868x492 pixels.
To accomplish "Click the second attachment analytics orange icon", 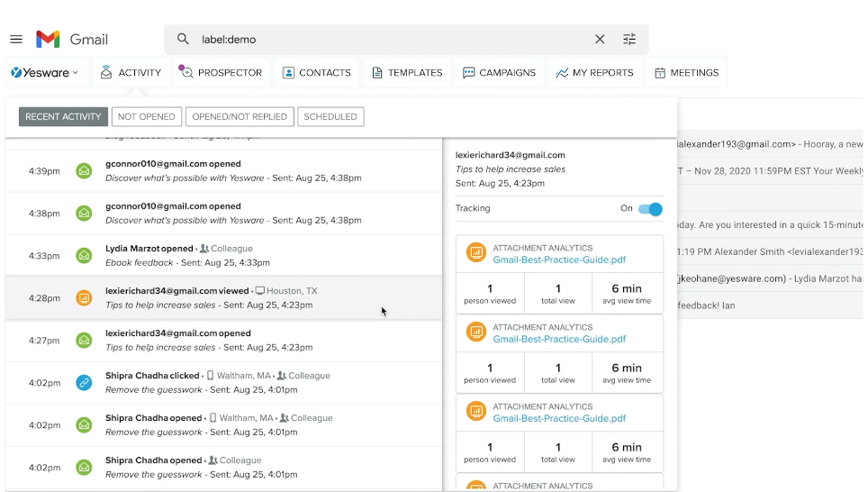I will point(476,332).
